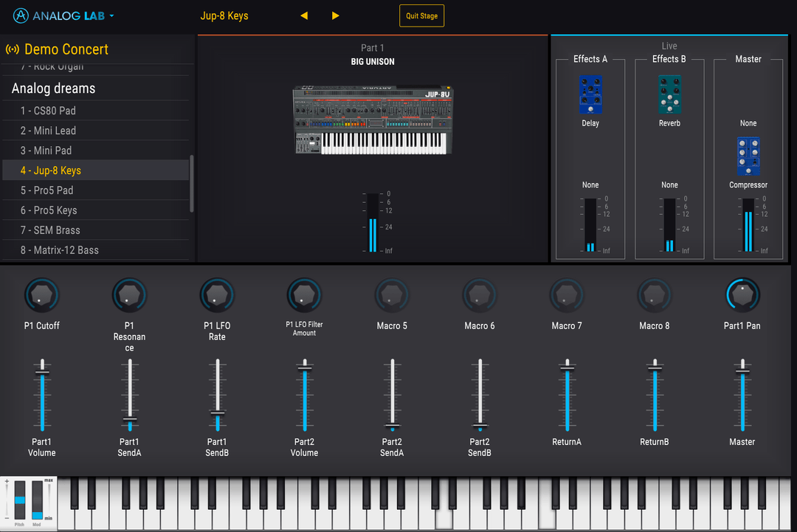Click the Live tab header
Image resolution: width=797 pixels, height=532 pixels.
pos(669,46)
